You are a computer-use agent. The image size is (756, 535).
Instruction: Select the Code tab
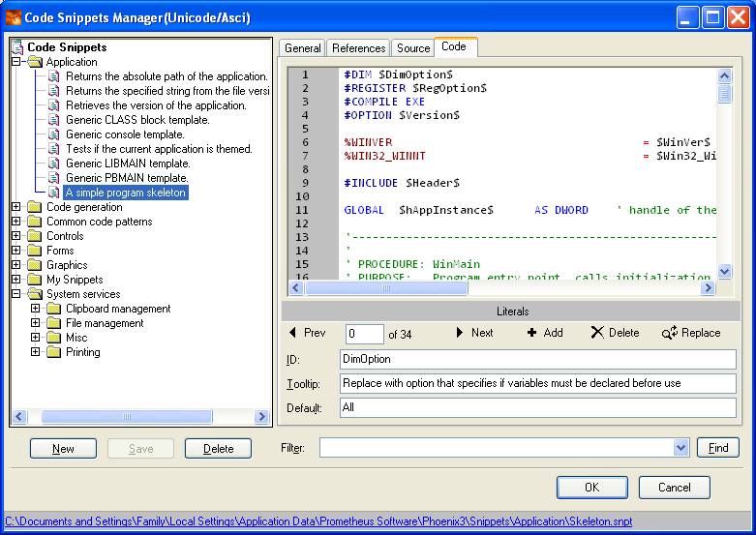455,46
